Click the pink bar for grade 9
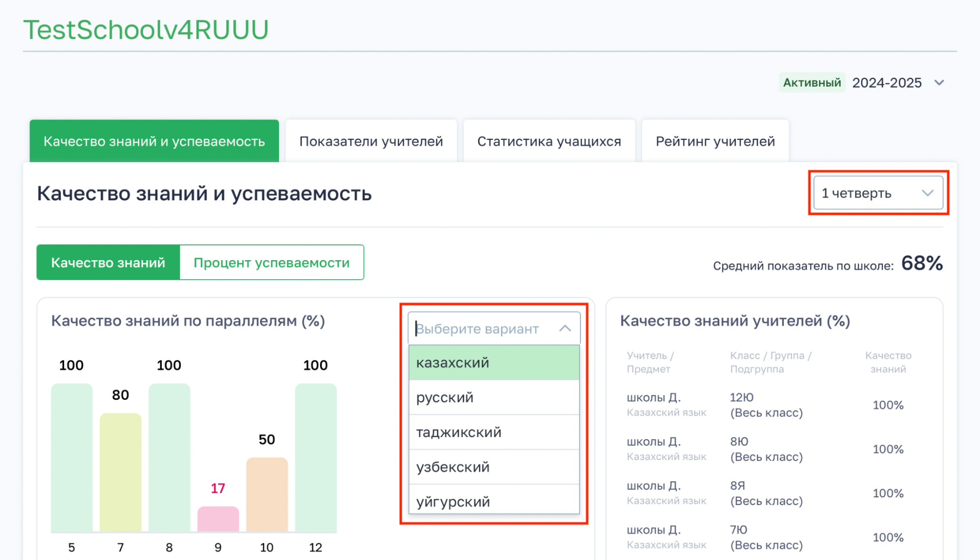The image size is (980, 560). [218, 518]
